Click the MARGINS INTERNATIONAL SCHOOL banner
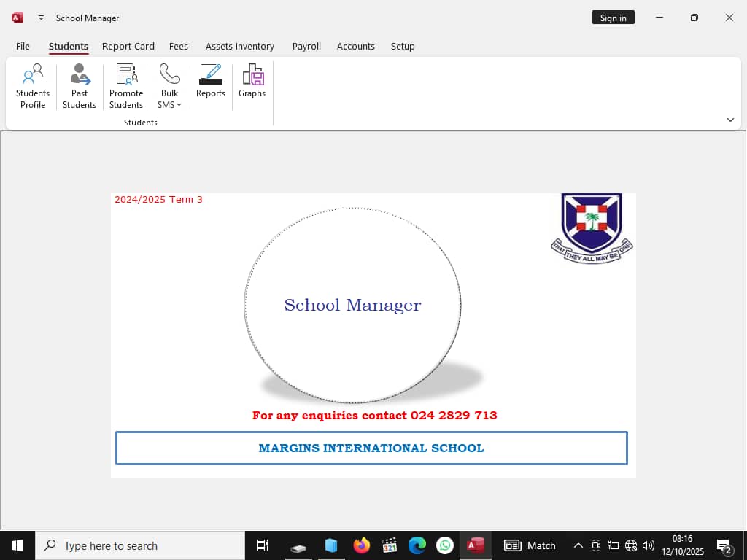The width and height of the screenshot is (747, 560). [371, 448]
